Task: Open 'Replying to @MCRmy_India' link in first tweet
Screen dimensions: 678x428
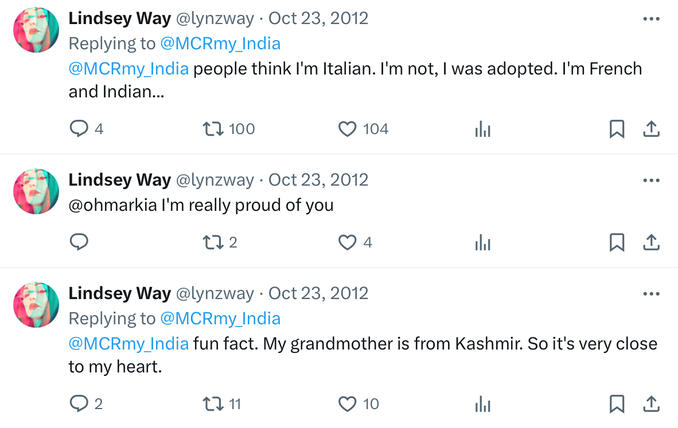Action: (220, 44)
